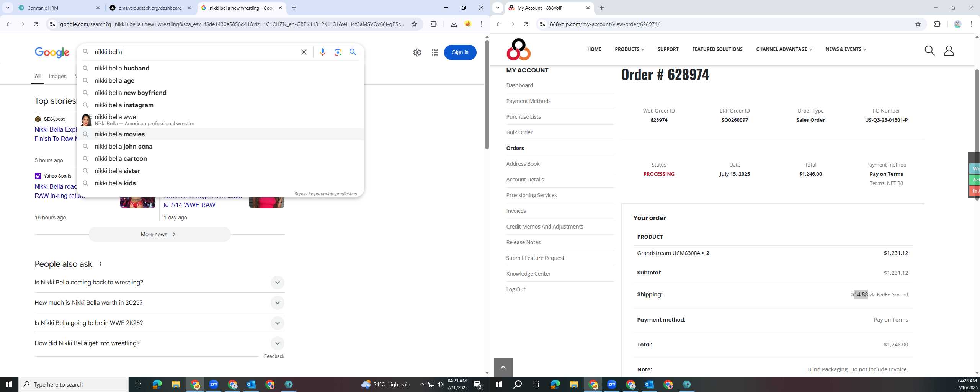The height and width of the screenshot is (392, 980).
Task: Click 'Report inappropriate predictions' link
Action: pyautogui.click(x=325, y=194)
